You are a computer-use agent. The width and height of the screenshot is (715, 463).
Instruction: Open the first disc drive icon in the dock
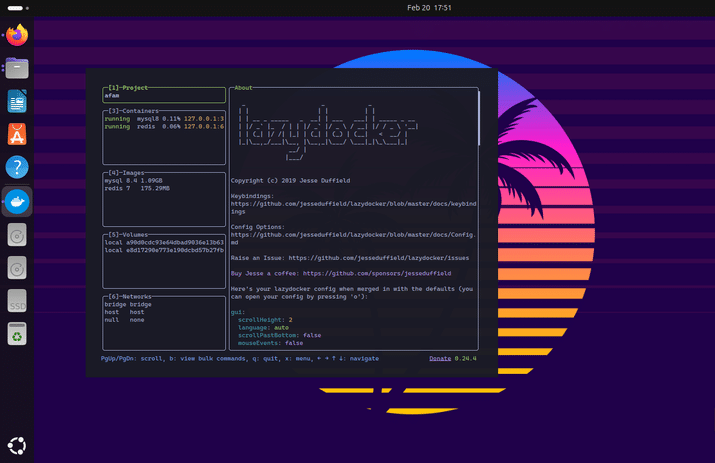coord(17,235)
